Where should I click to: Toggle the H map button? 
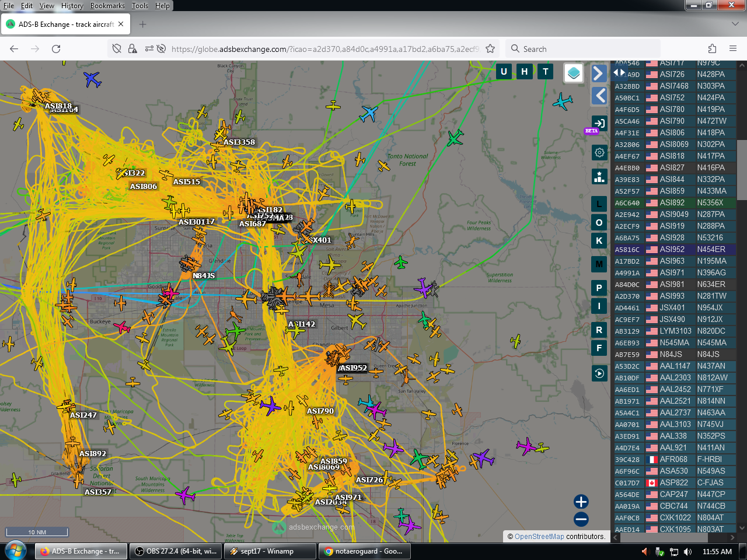pos(525,72)
